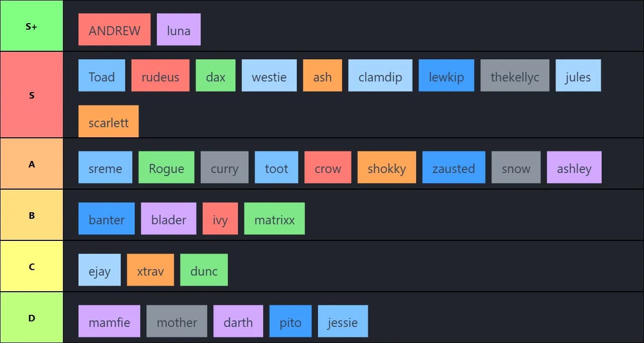Select the pito tile in D tier
644x343 pixels.
point(290,320)
